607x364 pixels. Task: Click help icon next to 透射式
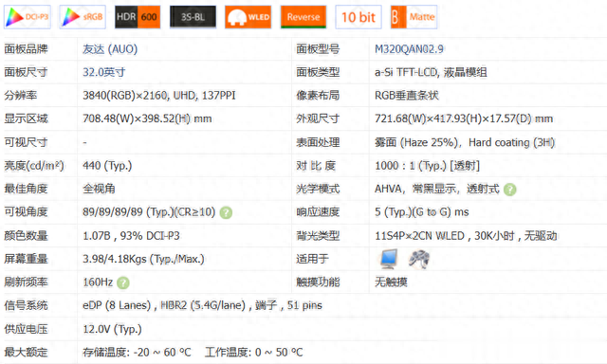tap(510, 190)
